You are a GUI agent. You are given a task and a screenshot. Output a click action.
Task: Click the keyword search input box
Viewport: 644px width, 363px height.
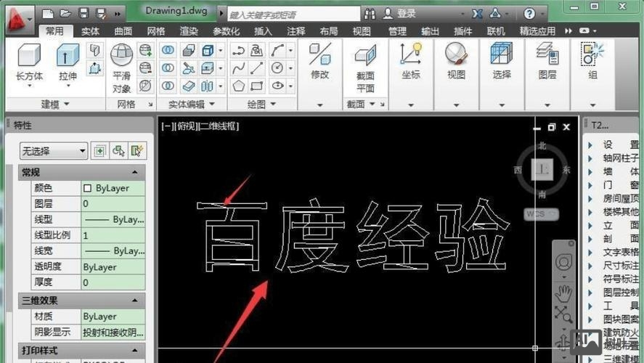pyautogui.click(x=293, y=15)
